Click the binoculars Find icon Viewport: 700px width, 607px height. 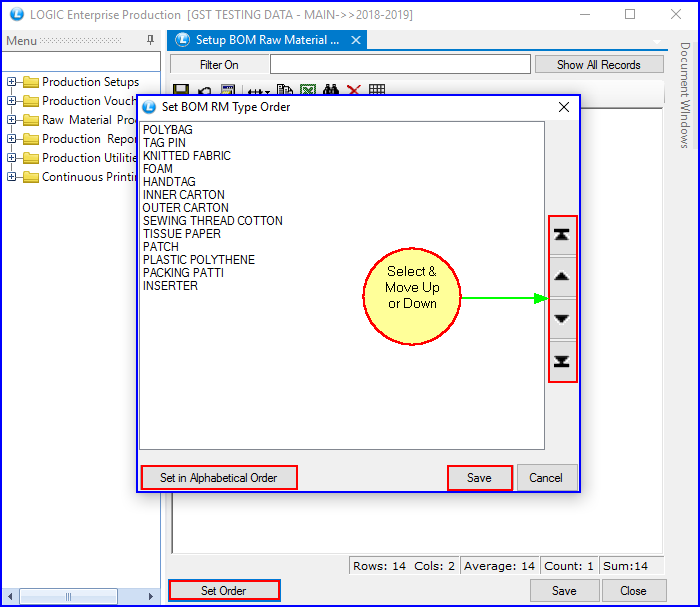tap(331, 90)
